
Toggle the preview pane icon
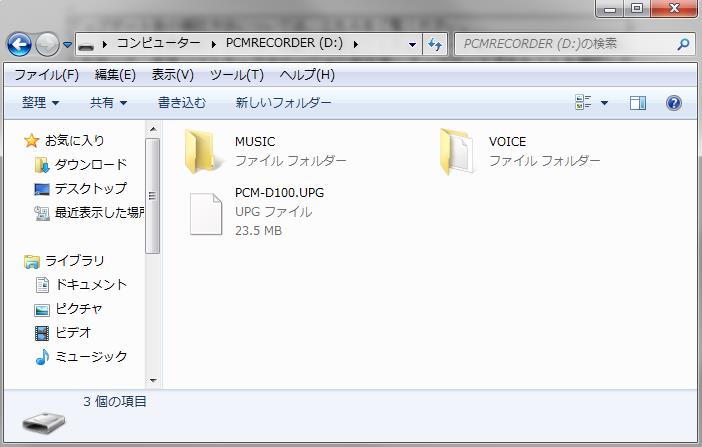(x=638, y=103)
